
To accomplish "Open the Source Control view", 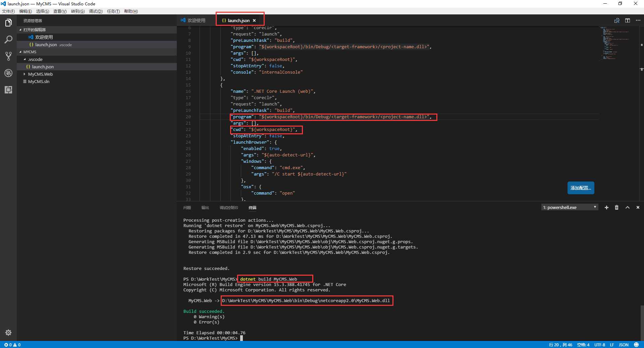I will (8, 56).
